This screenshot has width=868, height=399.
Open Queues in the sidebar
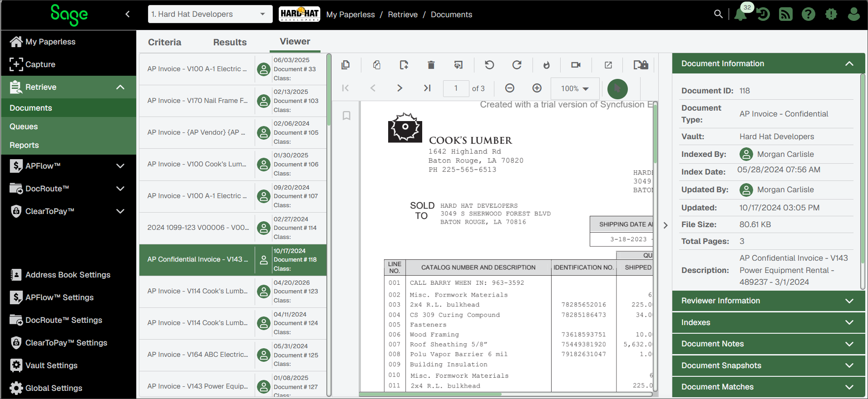69,127
